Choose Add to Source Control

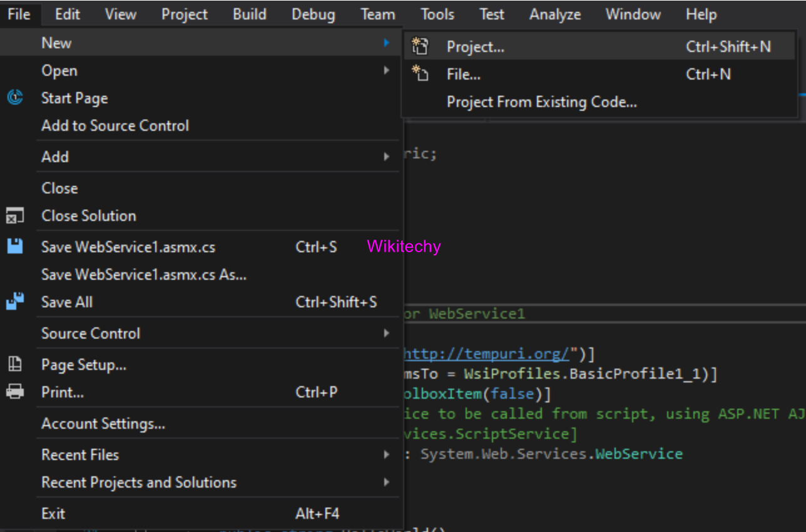point(115,126)
